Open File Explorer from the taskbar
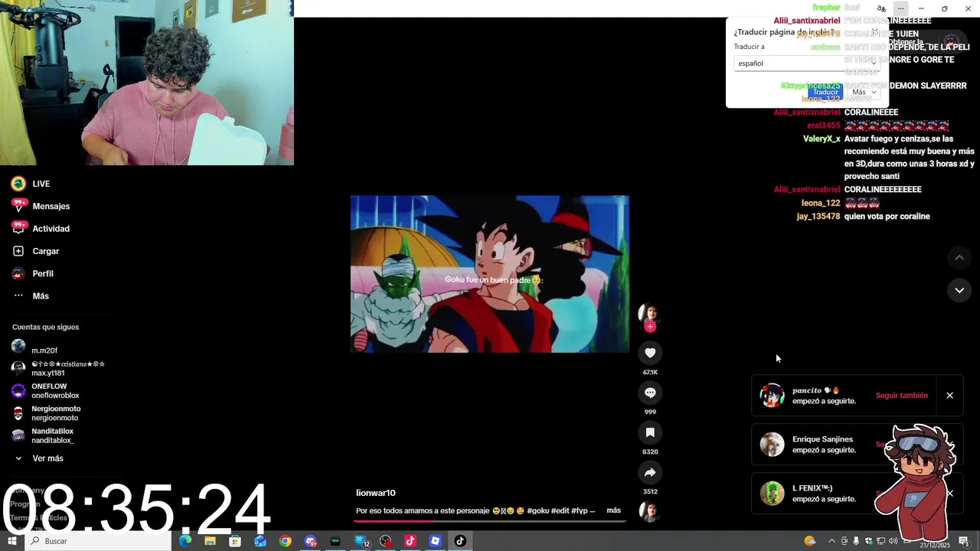 [210, 541]
